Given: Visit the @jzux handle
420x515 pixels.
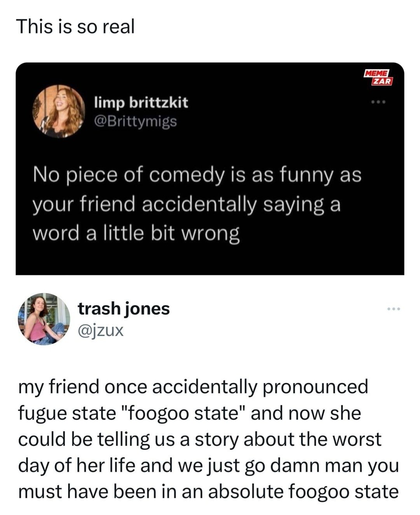Looking at the screenshot, I should (x=101, y=330).
